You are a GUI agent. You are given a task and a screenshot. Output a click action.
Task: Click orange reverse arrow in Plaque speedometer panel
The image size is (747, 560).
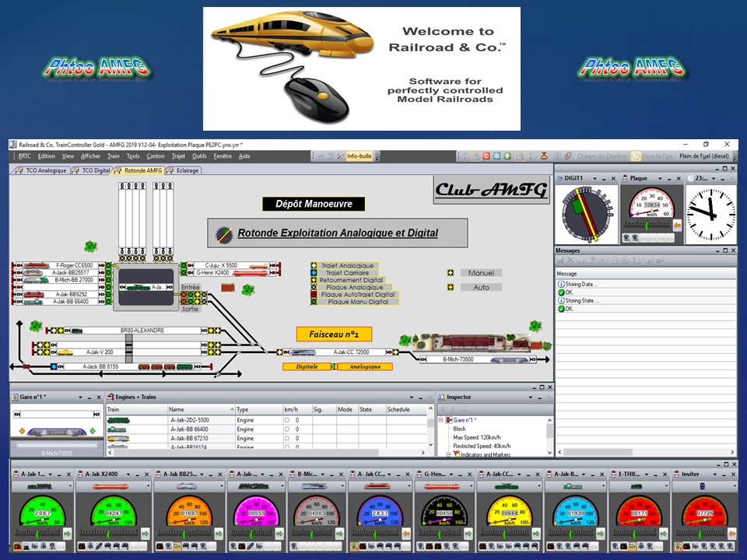[x=677, y=226]
